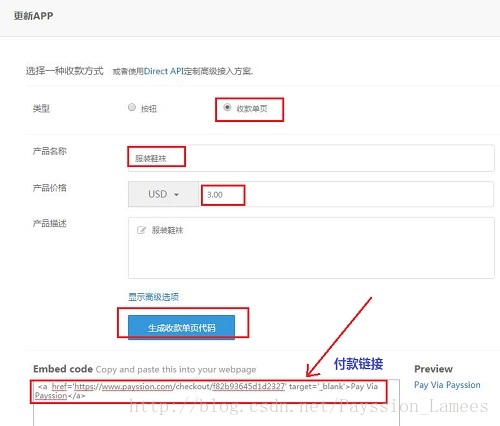
Task: Expand 显示高级选项 advanced options
Action: coord(154,297)
